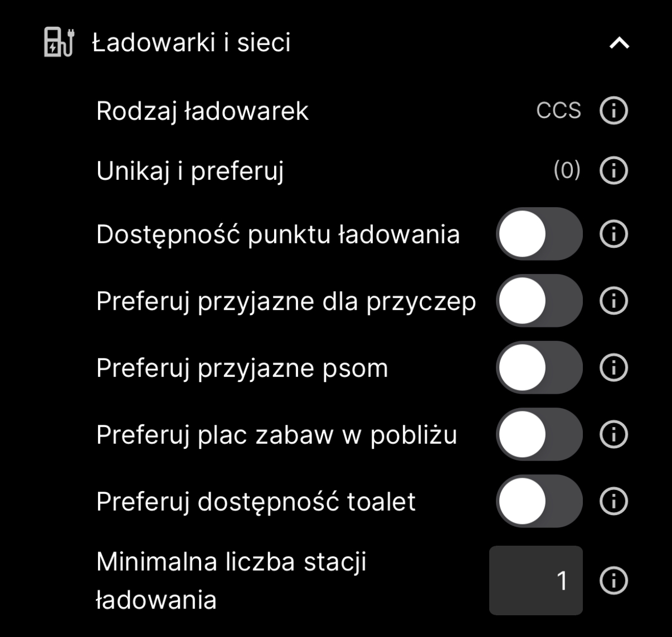
Task: Show info for Preferuj przyjazne psom
Action: point(613,367)
